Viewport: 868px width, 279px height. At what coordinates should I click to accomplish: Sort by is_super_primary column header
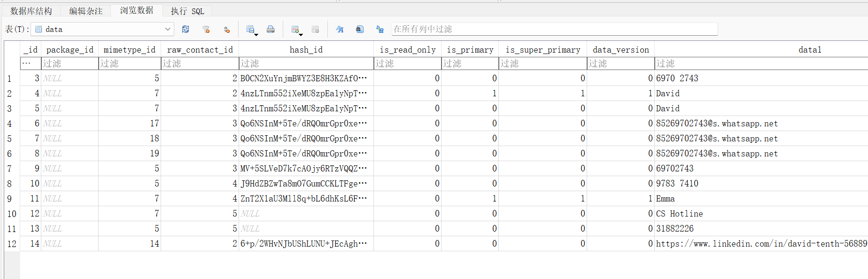pyautogui.click(x=543, y=50)
